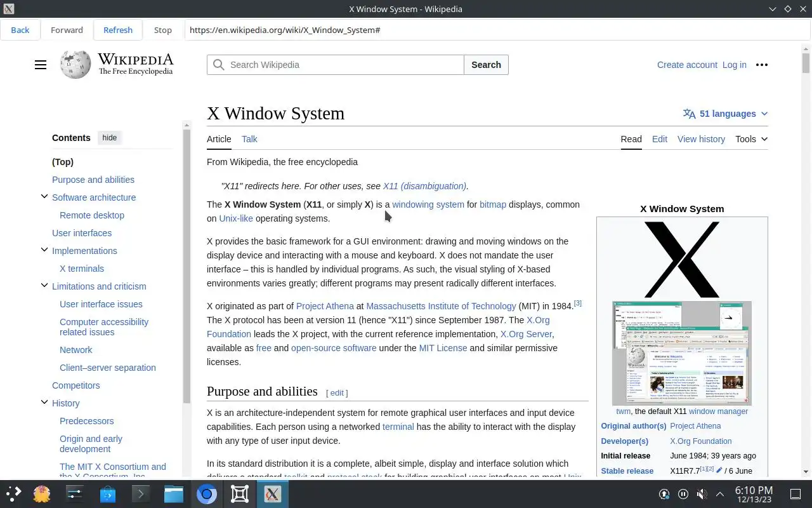Select the Read tab

[x=631, y=139]
